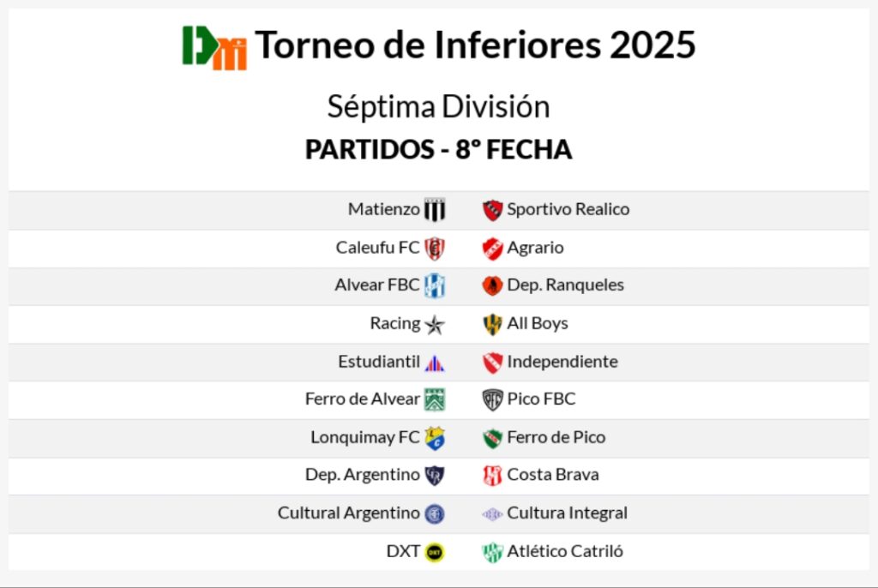Click the All Boys yellow-black crest
Image resolution: width=878 pixels, height=588 pixels.
492,324
